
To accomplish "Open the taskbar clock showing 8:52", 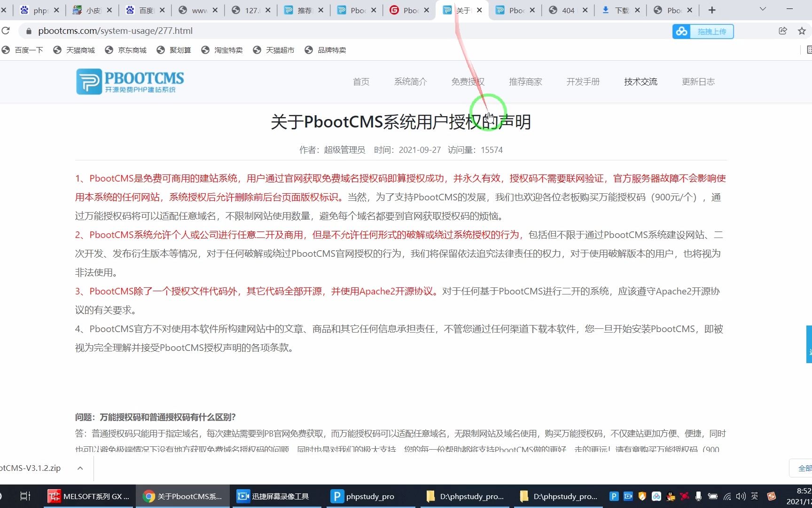I will 799,496.
